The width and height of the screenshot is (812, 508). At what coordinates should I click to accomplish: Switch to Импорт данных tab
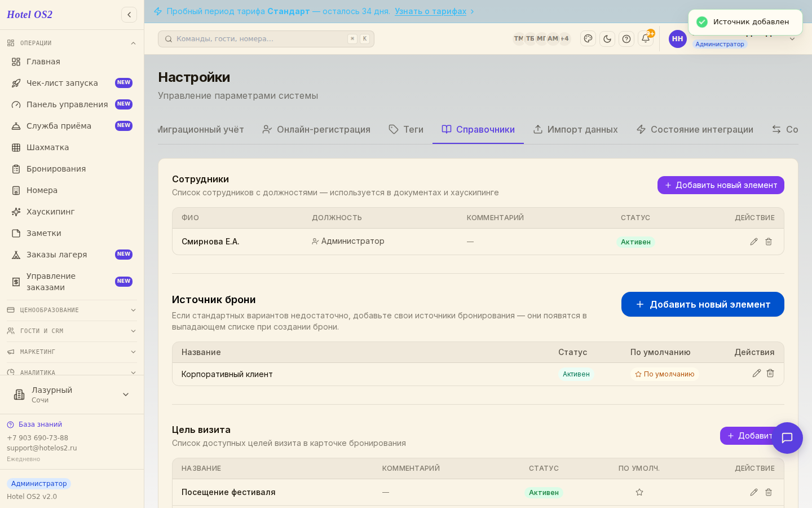[x=575, y=129]
